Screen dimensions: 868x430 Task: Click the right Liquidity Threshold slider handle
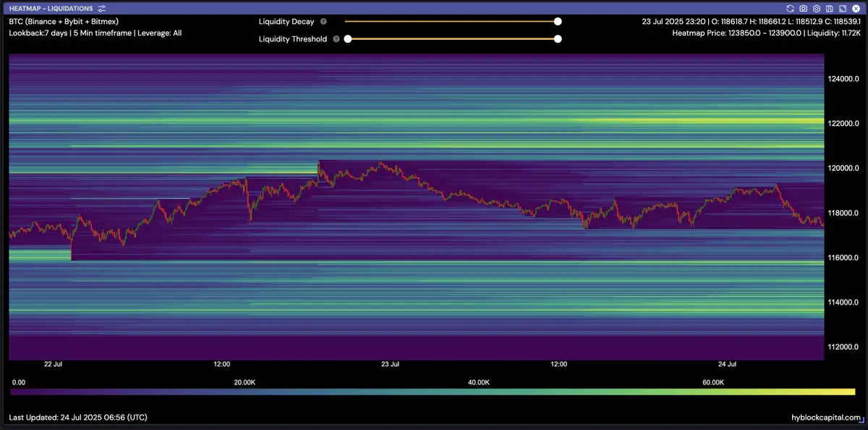coord(558,39)
